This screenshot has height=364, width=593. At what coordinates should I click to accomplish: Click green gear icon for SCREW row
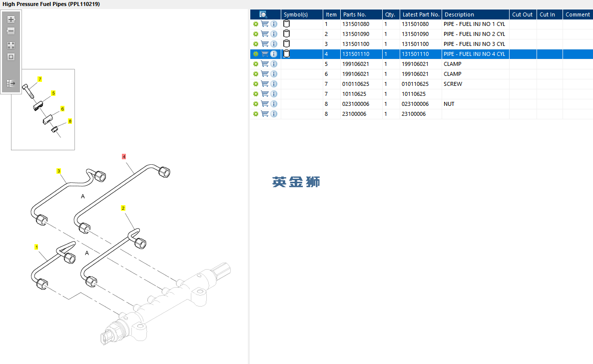(256, 84)
